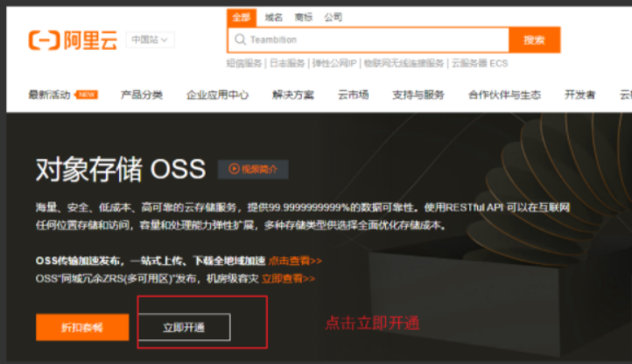The image size is (632, 364).
Task: Open the 短信服务 hot search link
Action: (244, 63)
